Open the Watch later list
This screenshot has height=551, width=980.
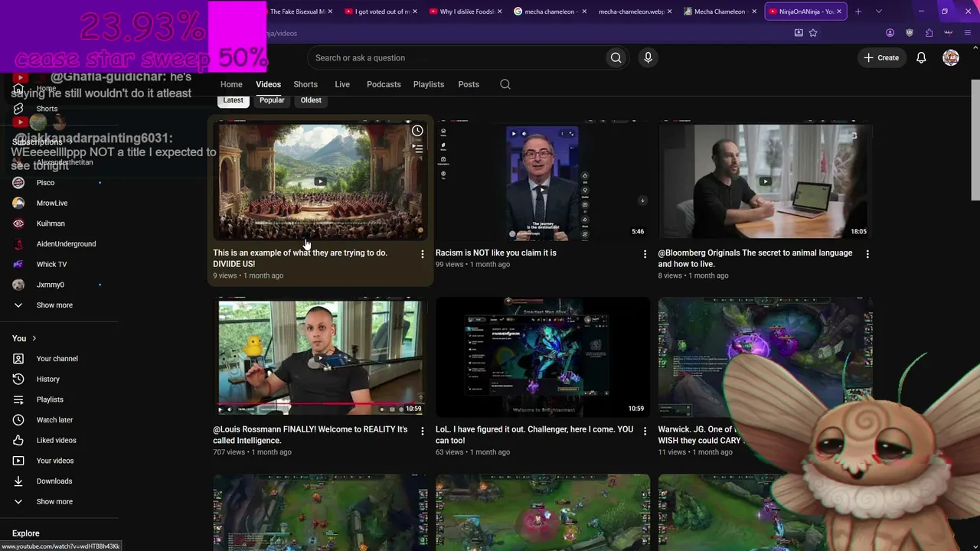click(54, 420)
